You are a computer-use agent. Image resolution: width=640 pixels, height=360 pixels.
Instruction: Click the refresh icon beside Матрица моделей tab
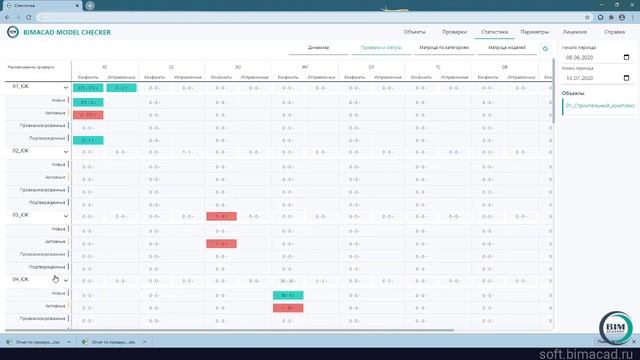click(545, 49)
